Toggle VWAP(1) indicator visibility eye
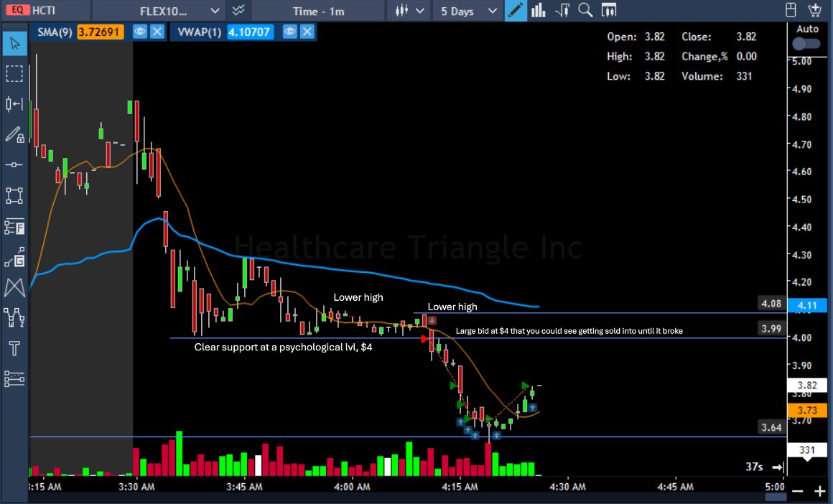 pos(289,32)
